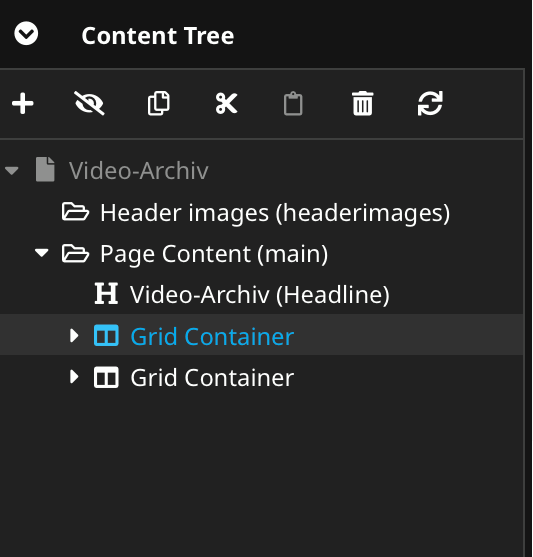
Task: Click the plus icon to add content
Action: coord(23,103)
